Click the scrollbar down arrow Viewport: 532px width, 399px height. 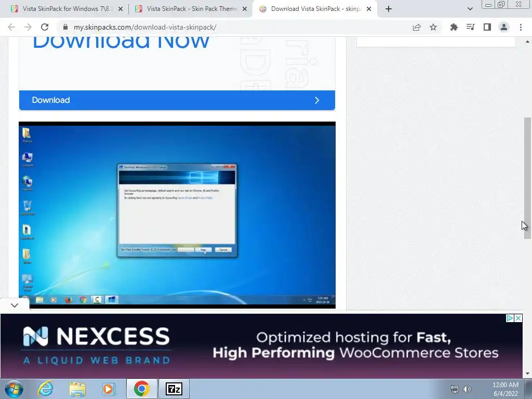527,374
